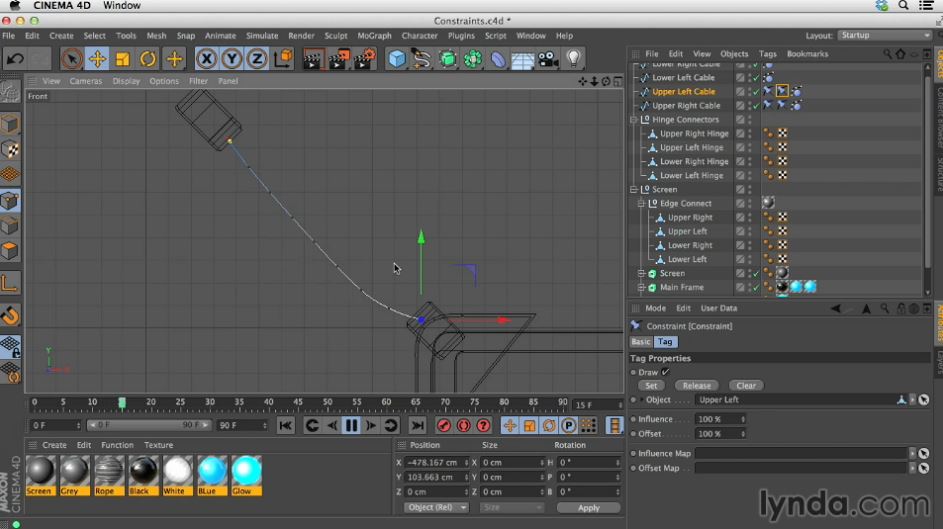Go to start of timeline
The height and width of the screenshot is (529, 943).
tap(286, 426)
